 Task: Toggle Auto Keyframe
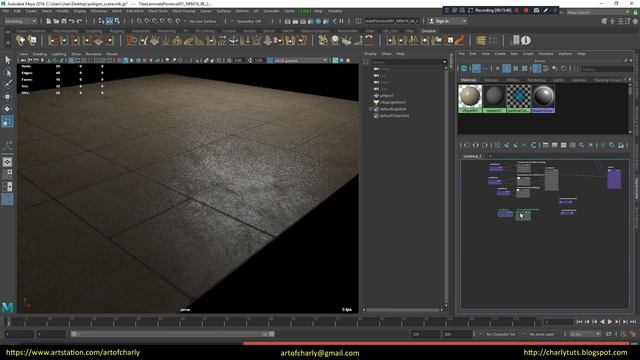tap(624, 334)
